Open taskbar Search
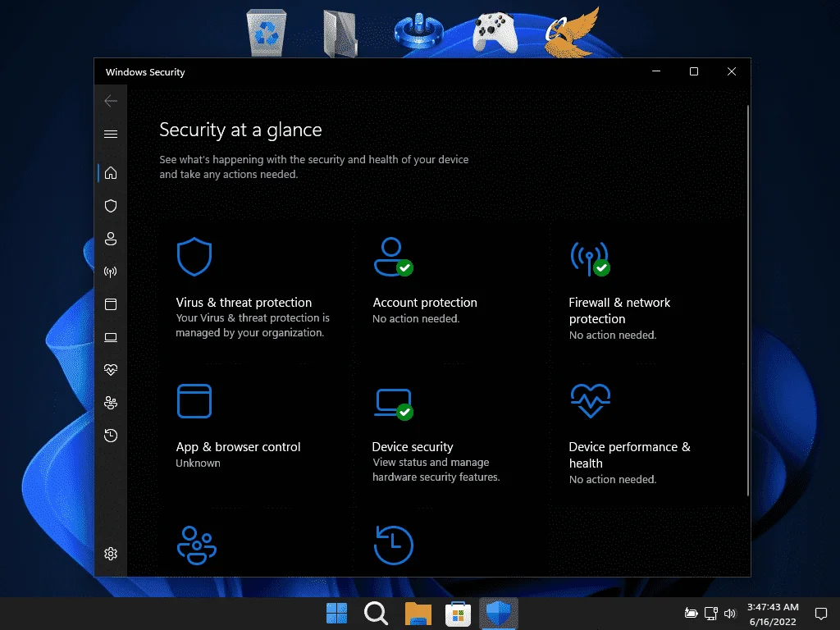The image size is (840, 630). tap(376, 613)
